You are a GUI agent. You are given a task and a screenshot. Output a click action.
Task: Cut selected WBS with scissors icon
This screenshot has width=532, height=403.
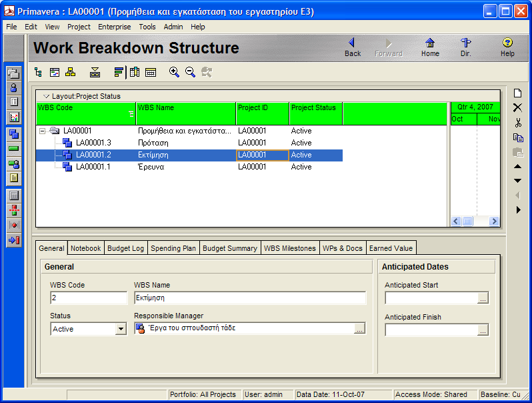coord(518,123)
